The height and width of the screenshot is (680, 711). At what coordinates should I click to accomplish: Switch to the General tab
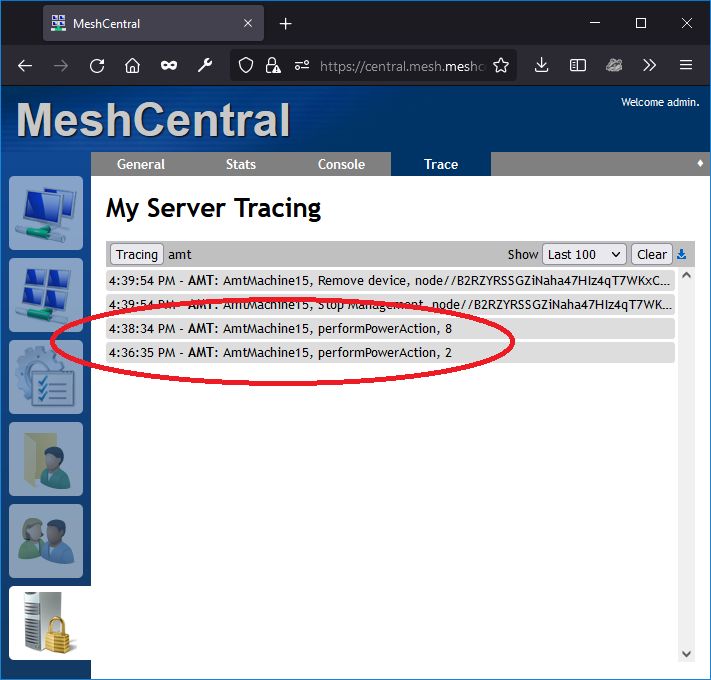140,164
